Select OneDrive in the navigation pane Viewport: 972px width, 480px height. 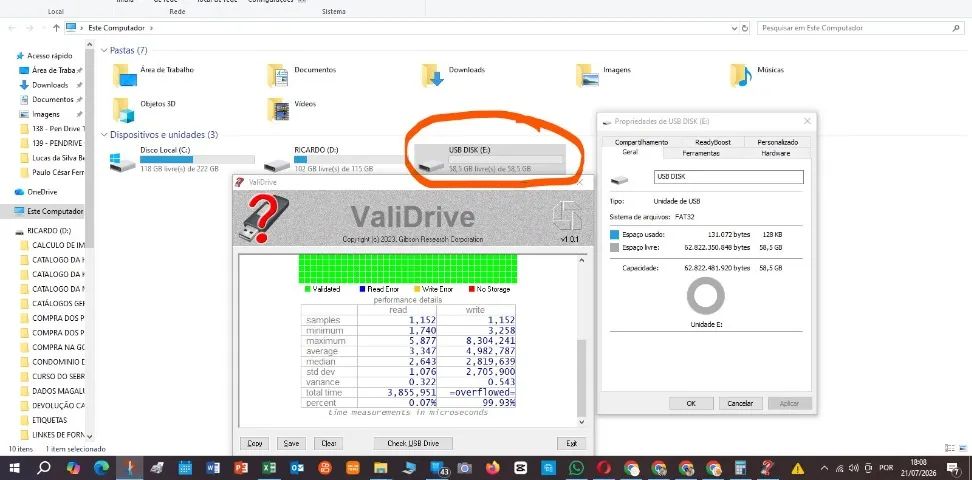[42, 192]
